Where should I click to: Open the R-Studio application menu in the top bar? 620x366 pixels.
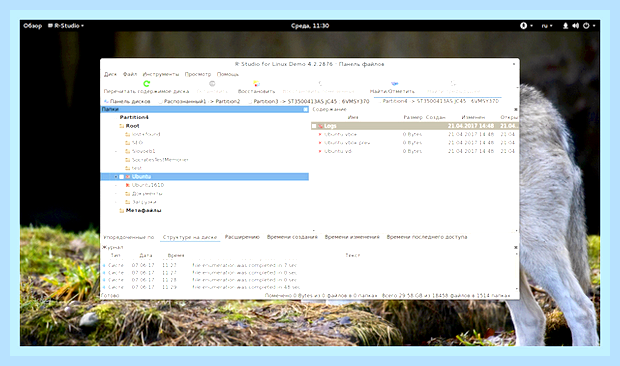pyautogui.click(x=66, y=26)
